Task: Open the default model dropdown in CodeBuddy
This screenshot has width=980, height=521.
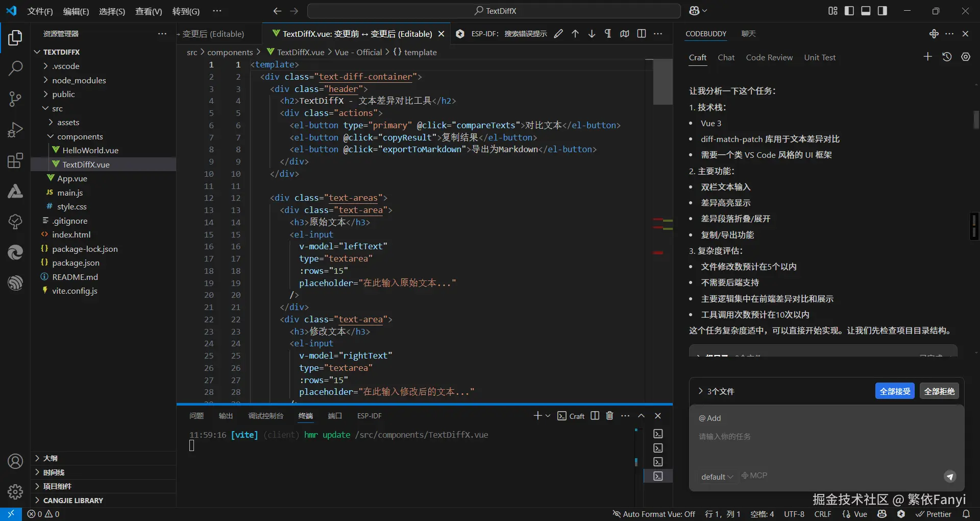Action: point(717,477)
